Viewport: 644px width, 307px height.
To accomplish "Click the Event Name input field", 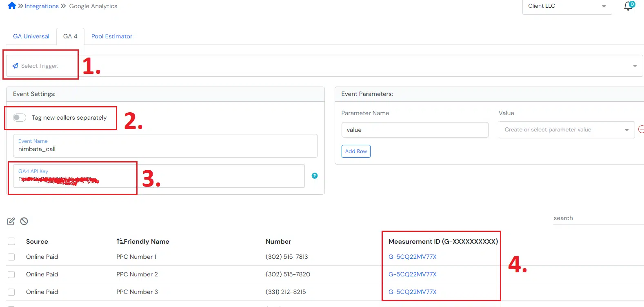I will (165, 146).
